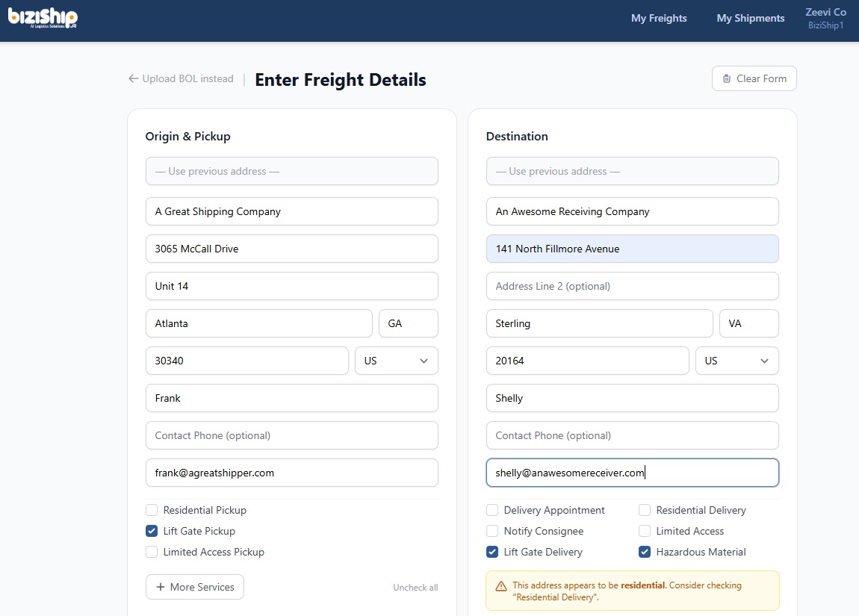The height and width of the screenshot is (616, 859).
Task: Click the 141 North Fillmore Avenue field
Action: coord(633,249)
